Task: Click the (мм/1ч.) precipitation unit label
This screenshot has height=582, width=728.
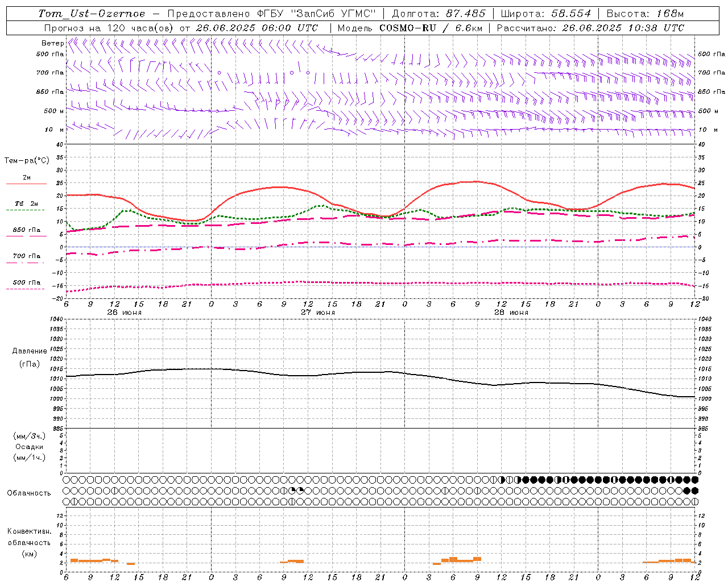Action: point(30,458)
